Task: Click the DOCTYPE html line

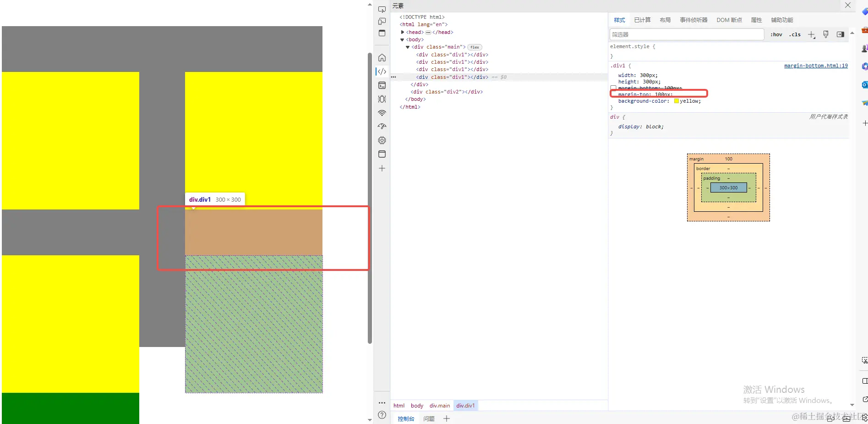Action: pyautogui.click(x=422, y=17)
